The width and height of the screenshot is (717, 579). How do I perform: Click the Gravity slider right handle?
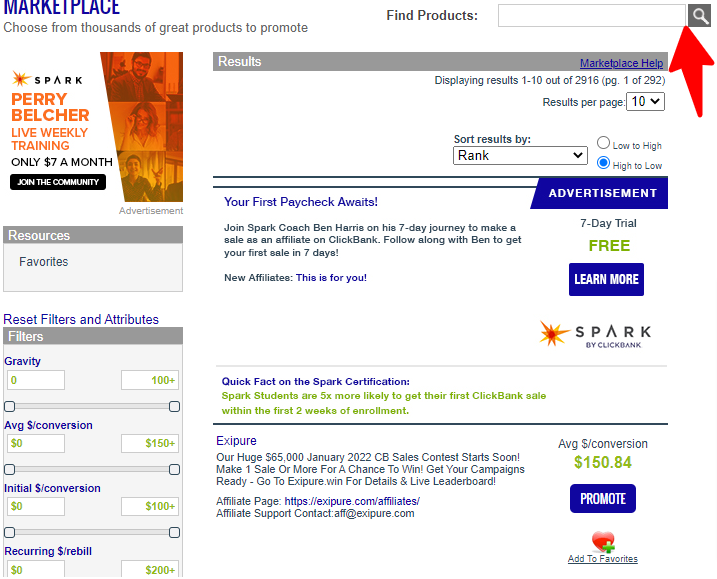click(174, 406)
